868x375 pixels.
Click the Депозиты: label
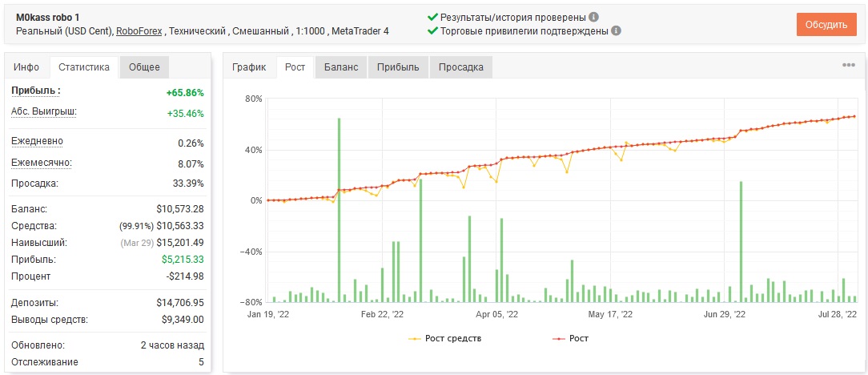point(34,303)
